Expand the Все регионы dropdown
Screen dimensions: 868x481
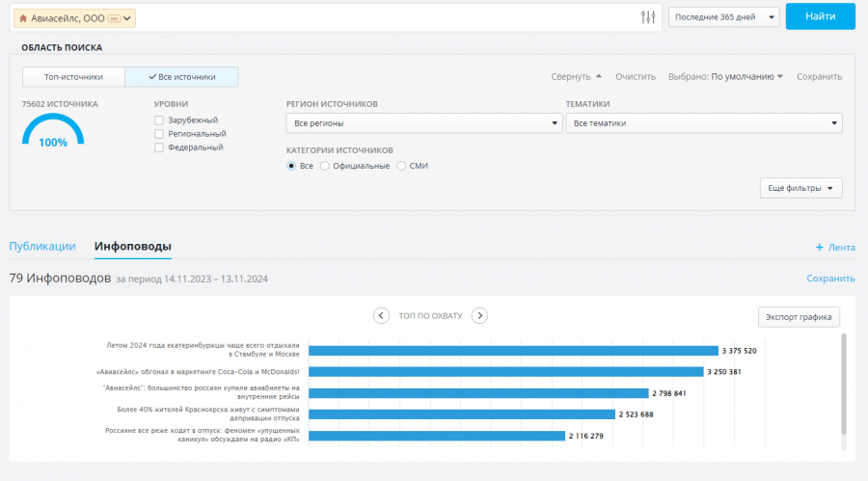[x=424, y=123]
